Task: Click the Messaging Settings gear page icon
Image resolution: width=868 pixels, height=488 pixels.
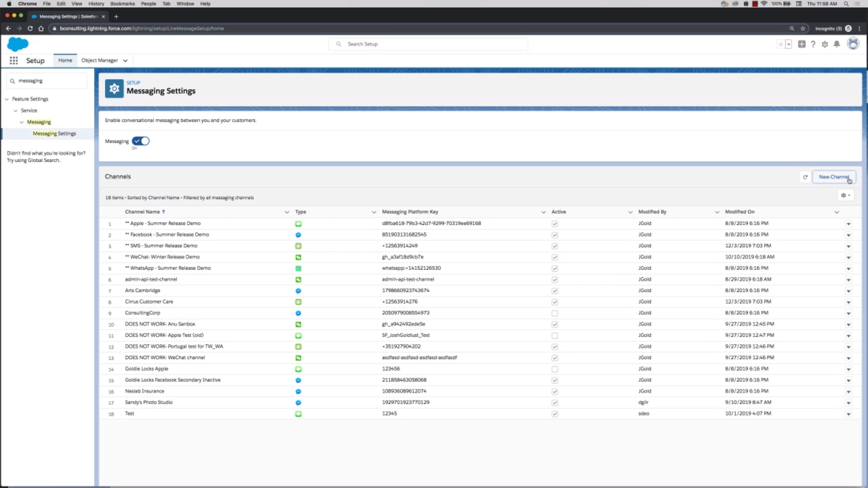Action: 114,89
